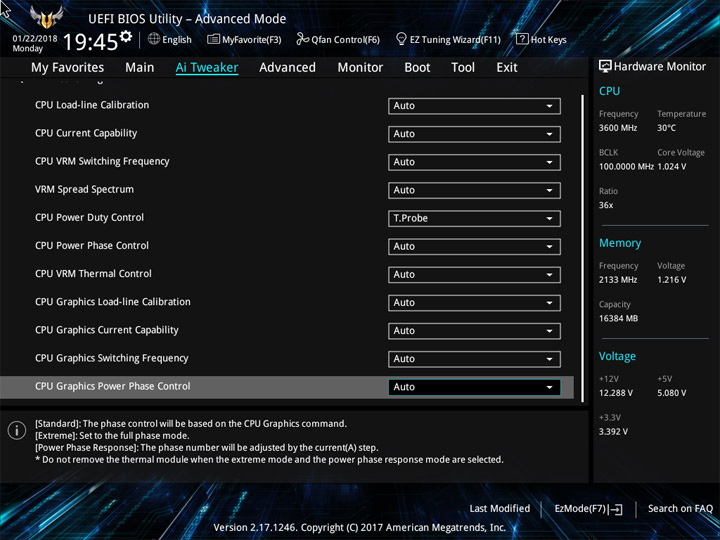Click the Ratio value 36x
The height and width of the screenshot is (540, 720).
tap(606, 205)
